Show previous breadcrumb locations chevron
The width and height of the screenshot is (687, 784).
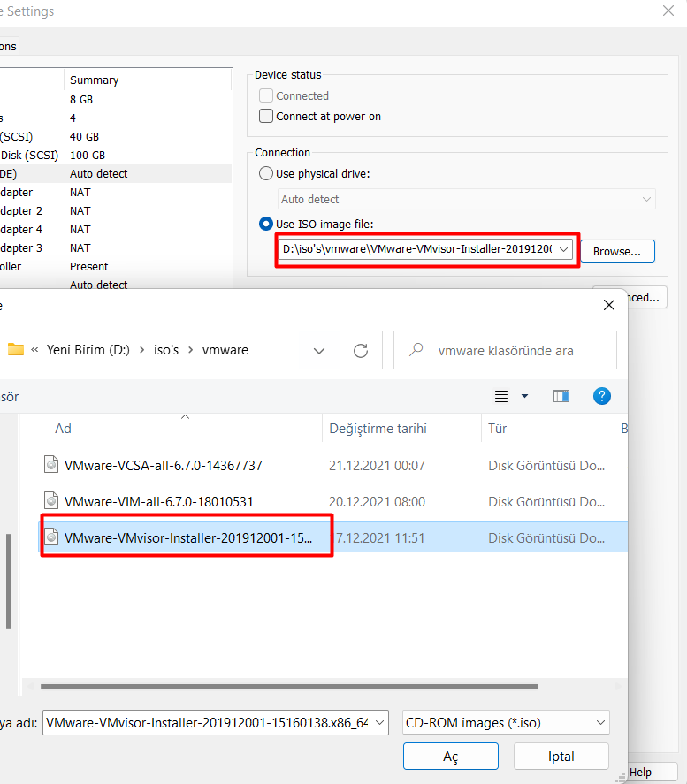pyautogui.click(x=34, y=350)
